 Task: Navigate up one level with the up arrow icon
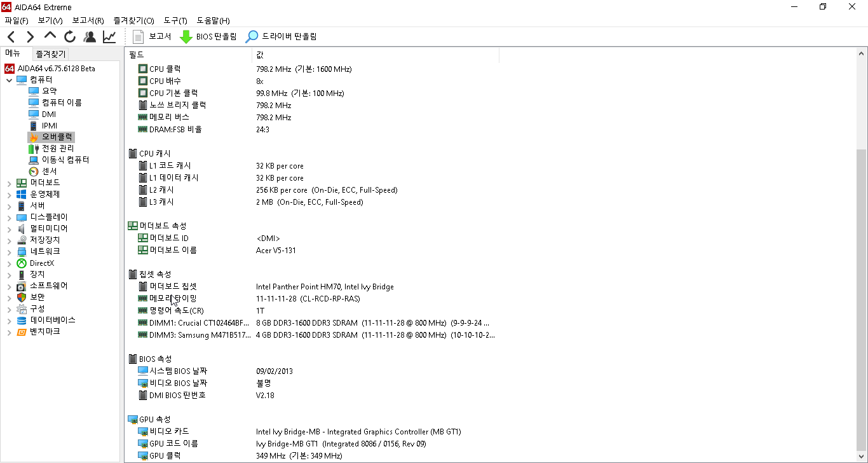coord(50,36)
